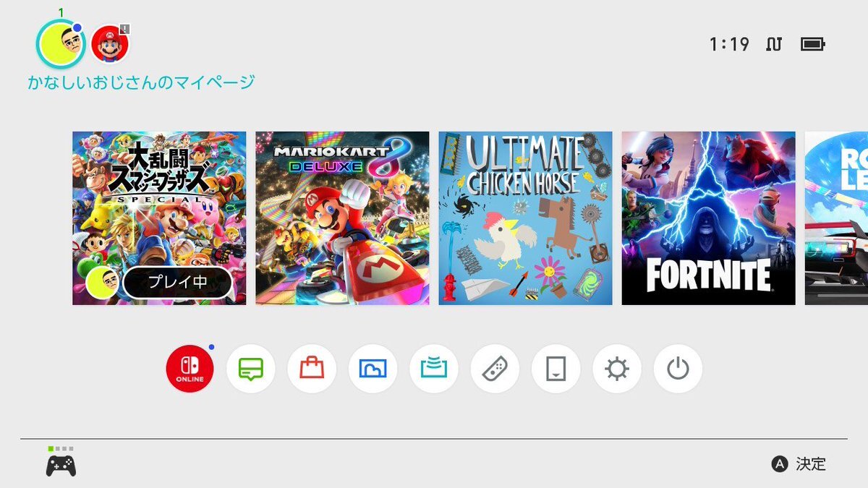868x488 pixels.
Task: Click the A 決定 confirm prompt
Action: (x=799, y=464)
